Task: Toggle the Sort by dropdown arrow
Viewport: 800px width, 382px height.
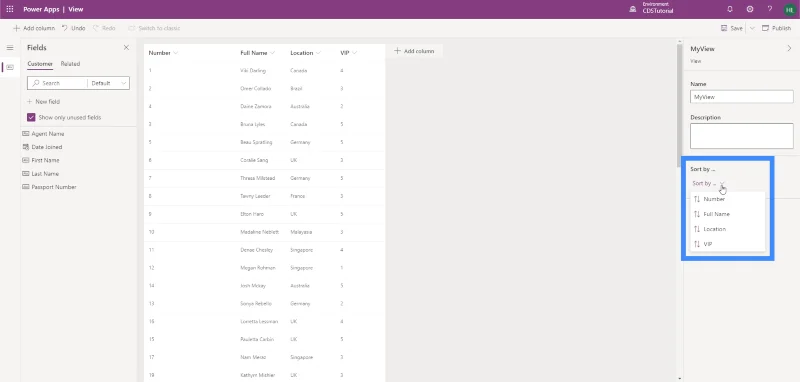Action: click(x=722, y=183)
